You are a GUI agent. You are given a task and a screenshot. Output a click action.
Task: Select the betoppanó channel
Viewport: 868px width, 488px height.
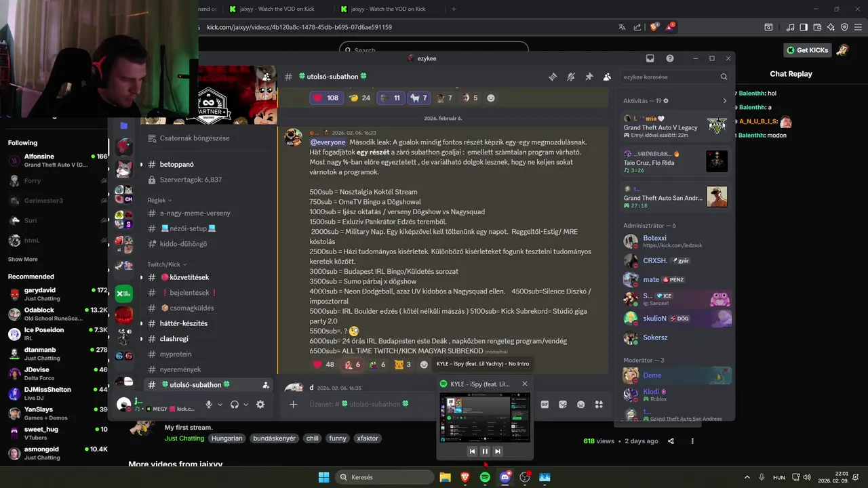coord(207,165)
